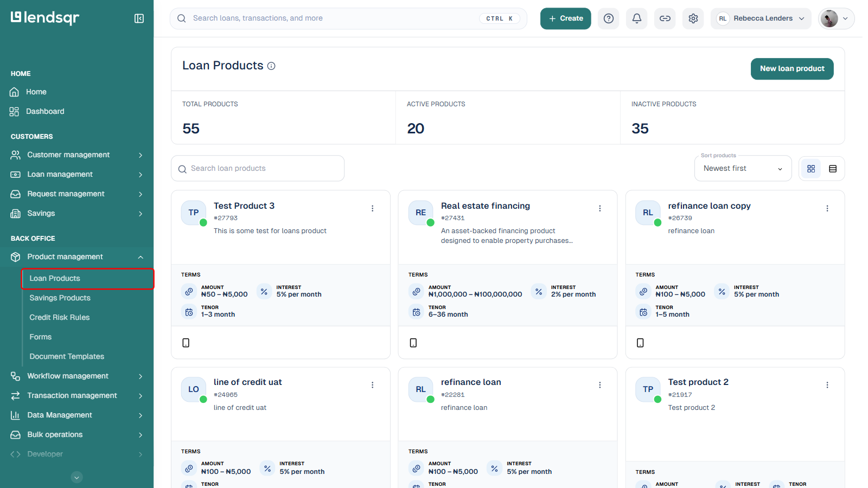Click the Savings icon in sidebar
868x488 pixels.
point(15,214)
